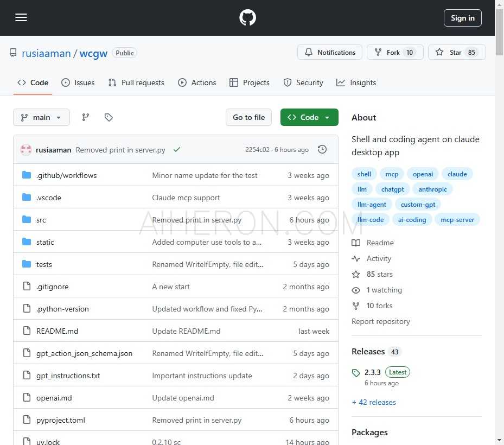Select the mcp topic tag
Screen dimensions: 504x445
click(x=392, y=174)
